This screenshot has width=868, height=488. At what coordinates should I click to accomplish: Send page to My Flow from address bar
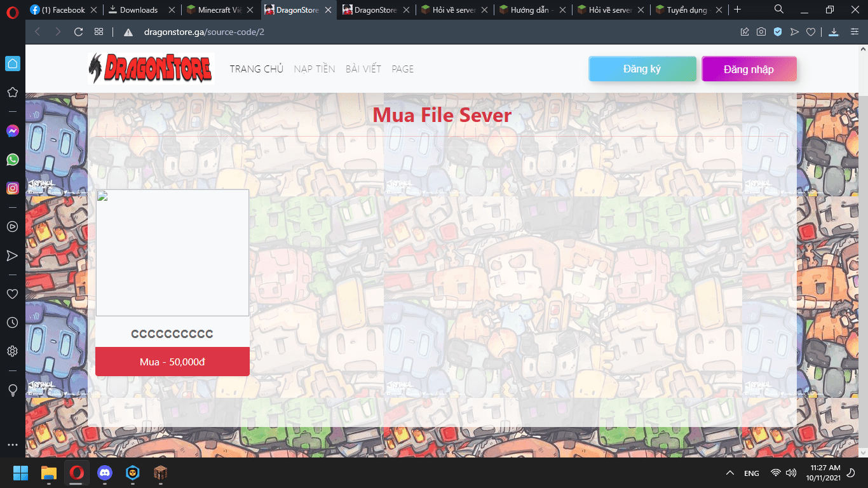click(794, 32)
